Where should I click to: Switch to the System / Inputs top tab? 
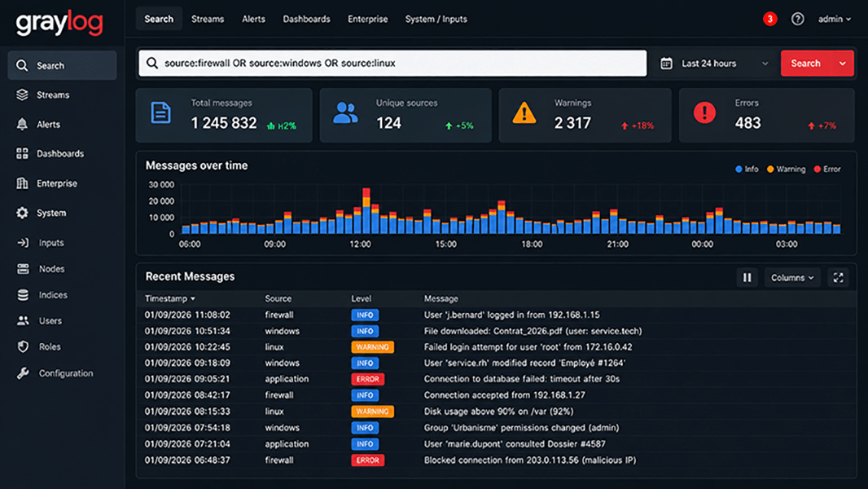tap(436, 19)
